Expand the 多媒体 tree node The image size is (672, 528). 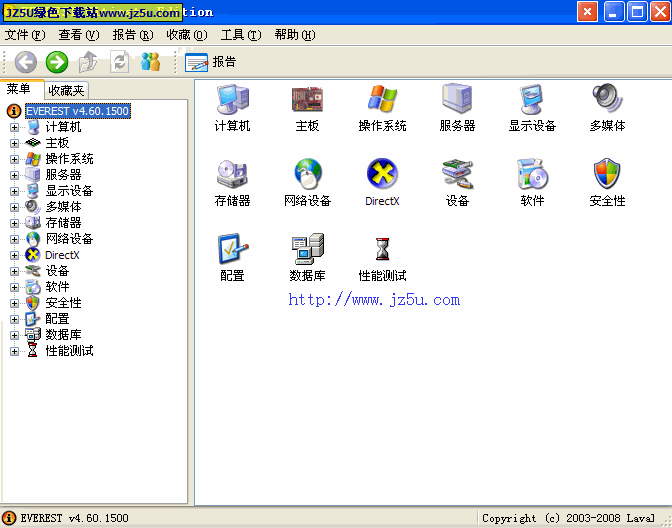pyautogui.click(x=14, y=207)
